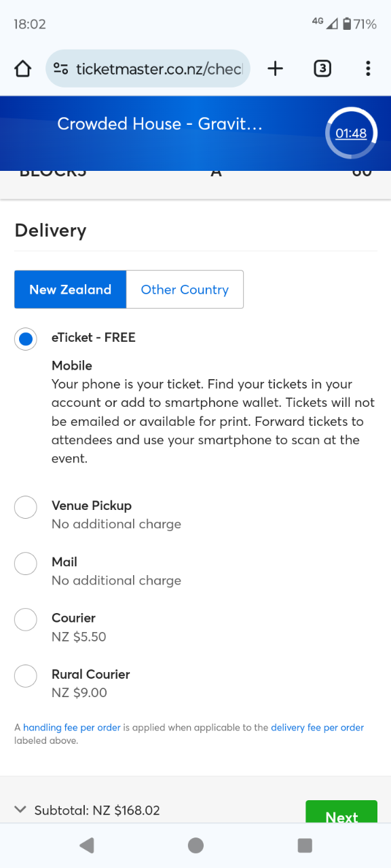The width and height of the screenshot is (391, 868).
Task: Tap the green Next button
Action: click(341, 812)
